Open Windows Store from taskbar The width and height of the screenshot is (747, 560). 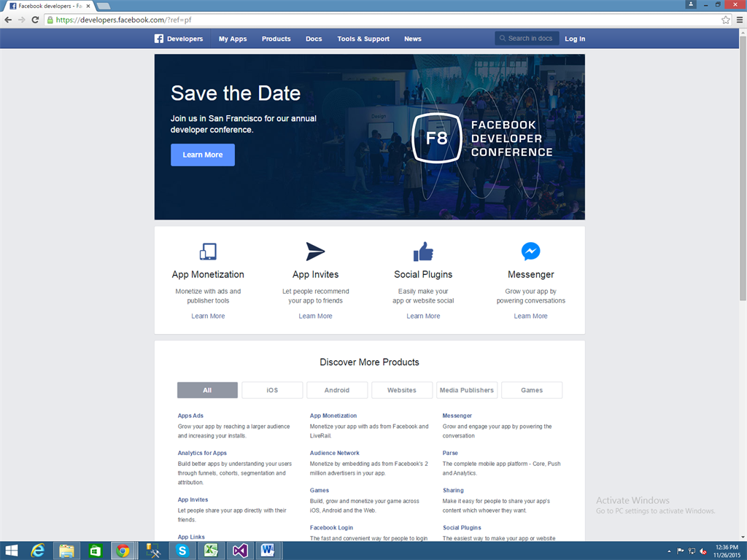(x=96, y=551)
